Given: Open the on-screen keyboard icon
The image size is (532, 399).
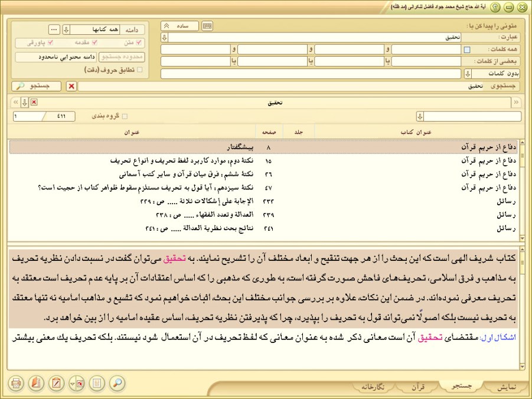Looking at the screenshot, I should pos(207,26).
